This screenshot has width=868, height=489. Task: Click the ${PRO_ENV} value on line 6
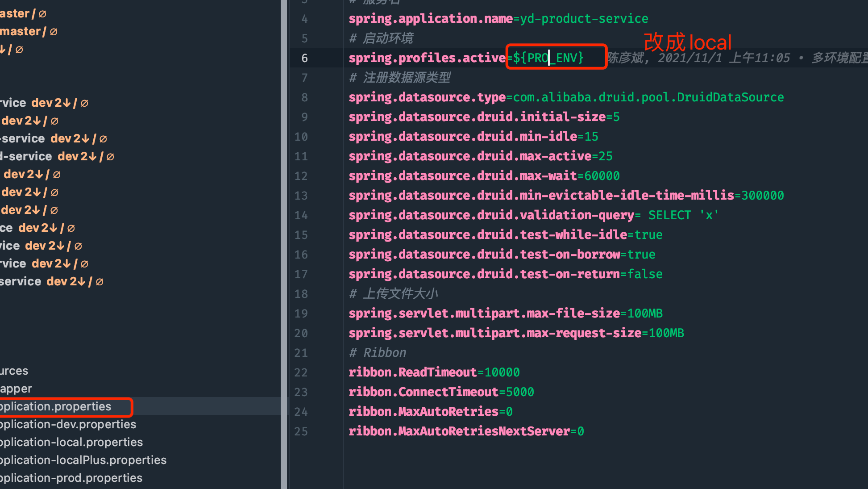pos(548,58)
